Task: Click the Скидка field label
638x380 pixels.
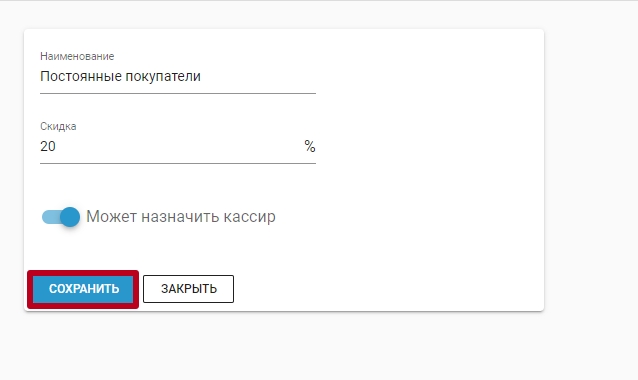Action: click(58, 126)
